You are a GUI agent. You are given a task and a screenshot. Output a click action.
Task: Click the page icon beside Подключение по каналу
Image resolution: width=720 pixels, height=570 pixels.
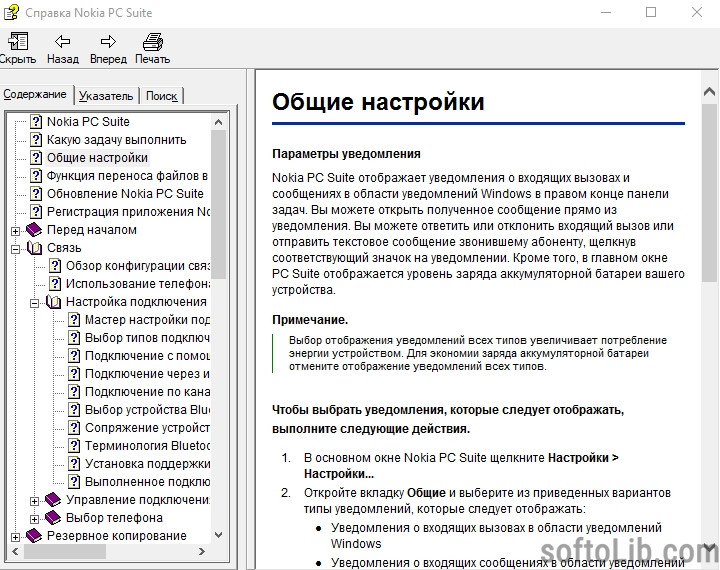[x=74, y=392]
